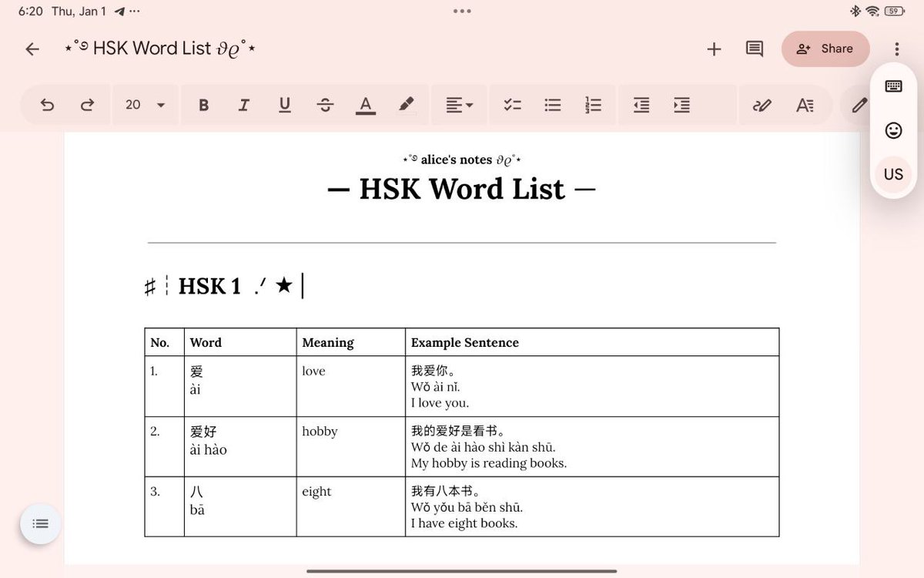Insert a checklist
Viewport: 924px width, 578px height.
point(512,105)
